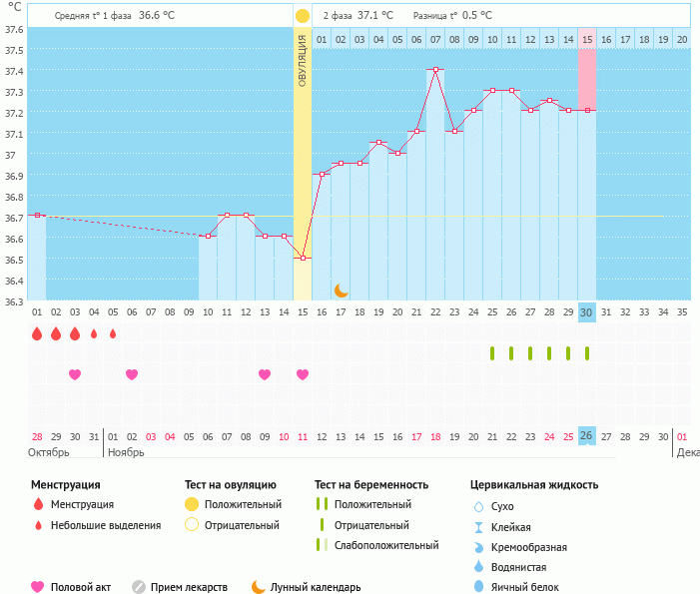Click the 'Слабоположительный' legend label
The image size is (700, 594).
[x=386, y=545]
